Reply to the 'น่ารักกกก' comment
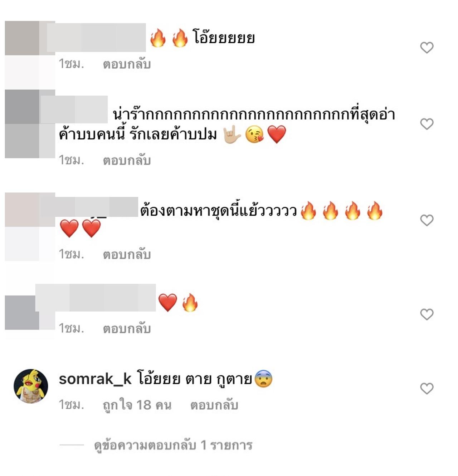The height and width of the screenshot is (476, 458). tap(127, 160)
